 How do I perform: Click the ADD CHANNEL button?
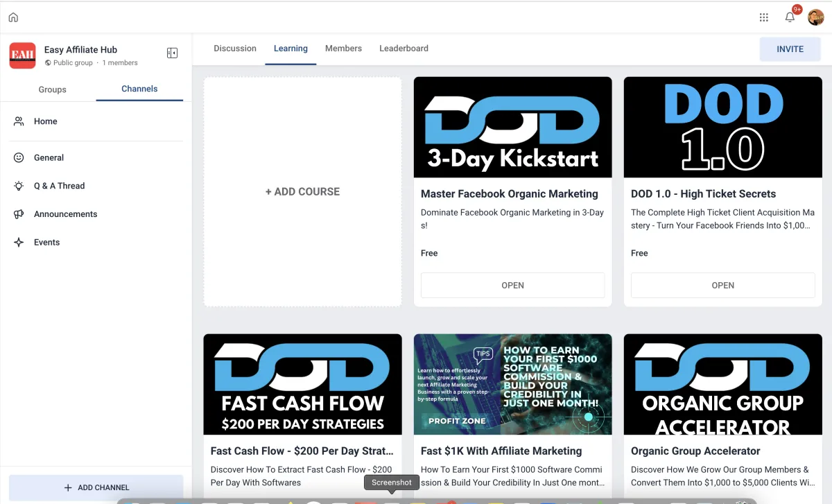[96, 487]
